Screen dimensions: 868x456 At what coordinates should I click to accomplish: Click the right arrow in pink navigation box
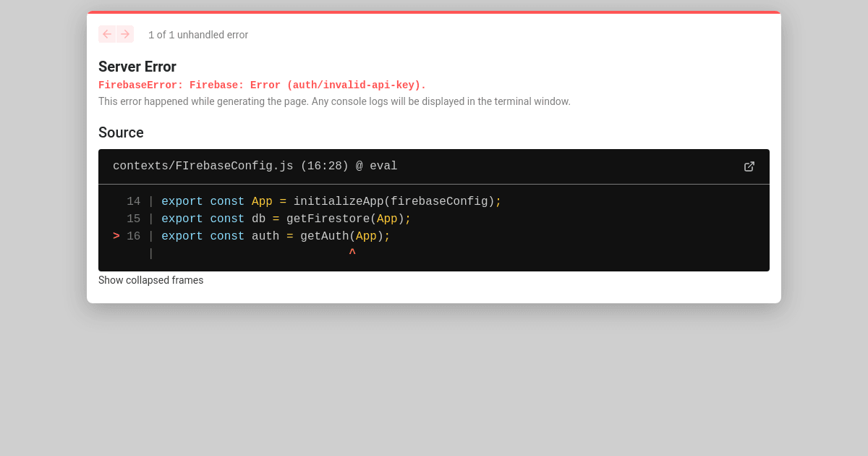pos(125,34)
